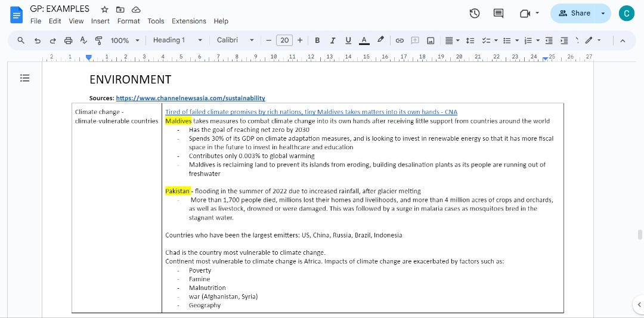644x318 pixels.
Task: Open the Heading 1 style dropdown
Action: point(178,40)
